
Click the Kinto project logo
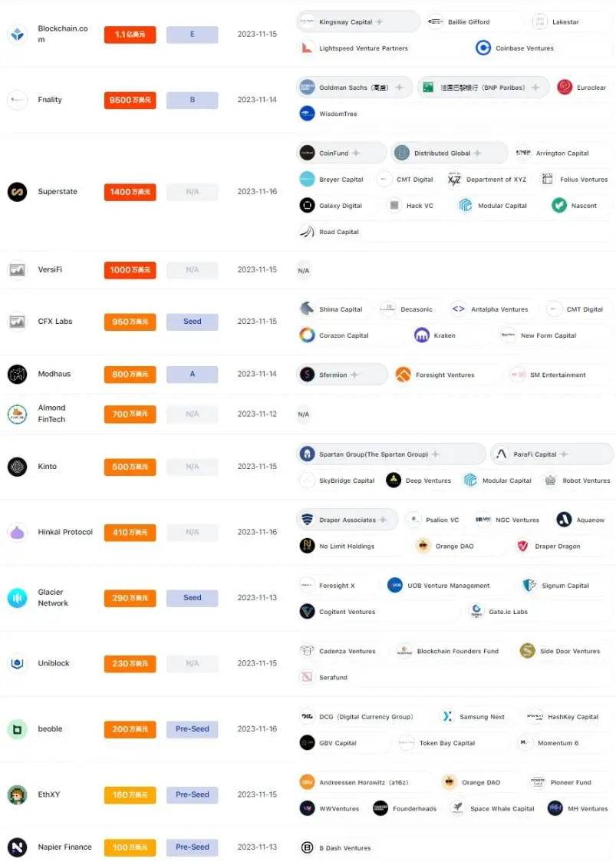(18, 467)
